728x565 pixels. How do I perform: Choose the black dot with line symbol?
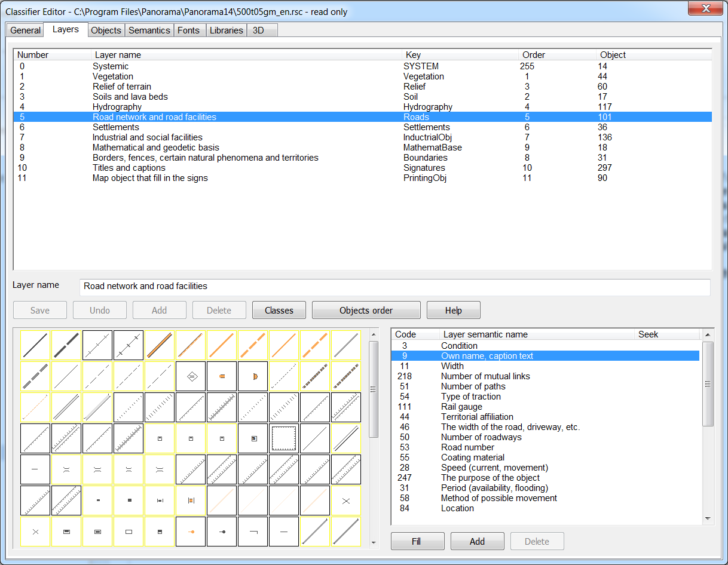222,532
